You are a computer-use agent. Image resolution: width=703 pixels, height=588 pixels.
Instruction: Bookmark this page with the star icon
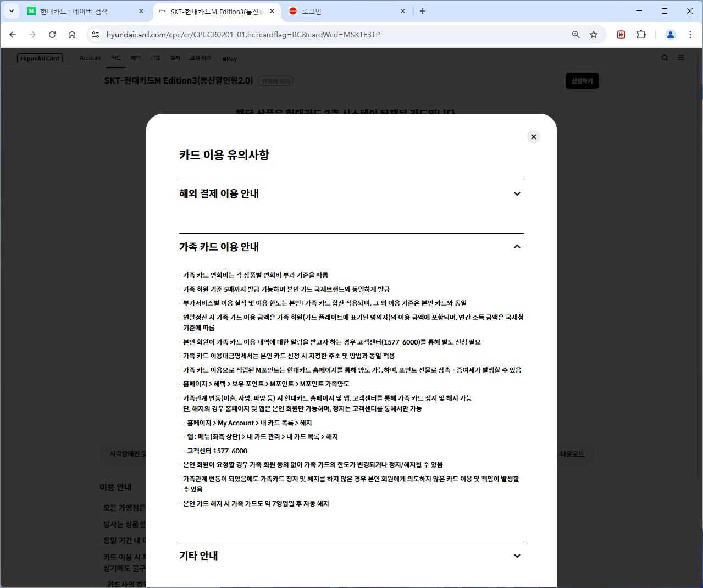[594, 35]
